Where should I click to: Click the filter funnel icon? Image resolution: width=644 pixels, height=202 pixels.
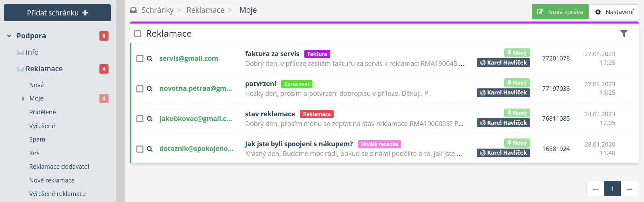pyautogui.click(x=624, y=34)
